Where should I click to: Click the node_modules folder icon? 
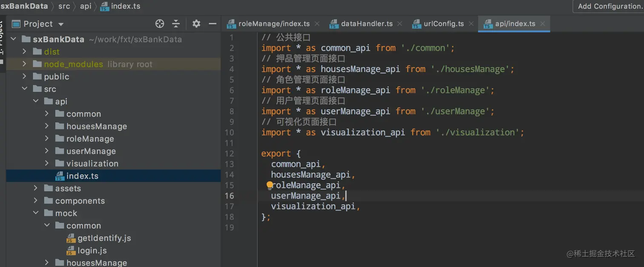coord(37,64)
